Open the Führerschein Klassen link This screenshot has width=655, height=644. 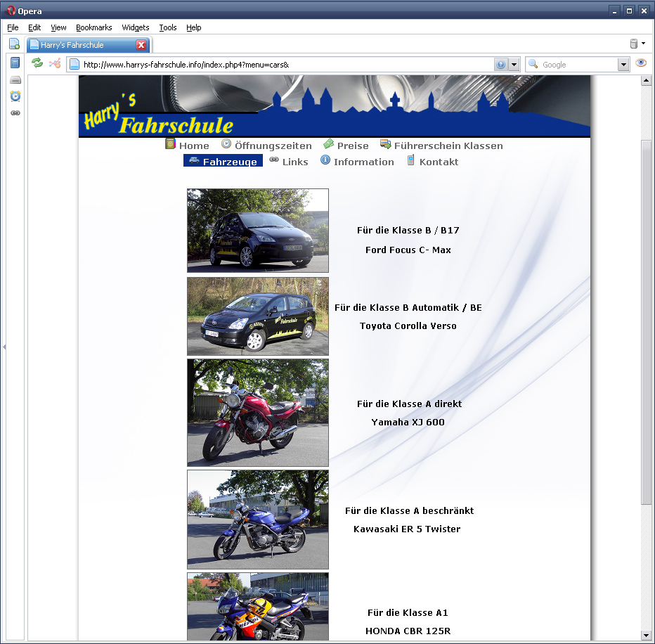[448, 146]
